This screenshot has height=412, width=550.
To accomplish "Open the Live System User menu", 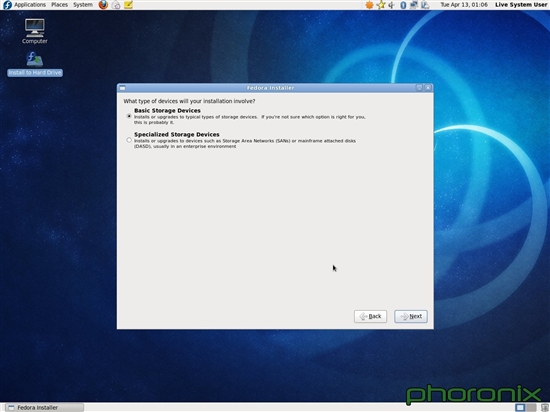I will (x=521, y=5).
